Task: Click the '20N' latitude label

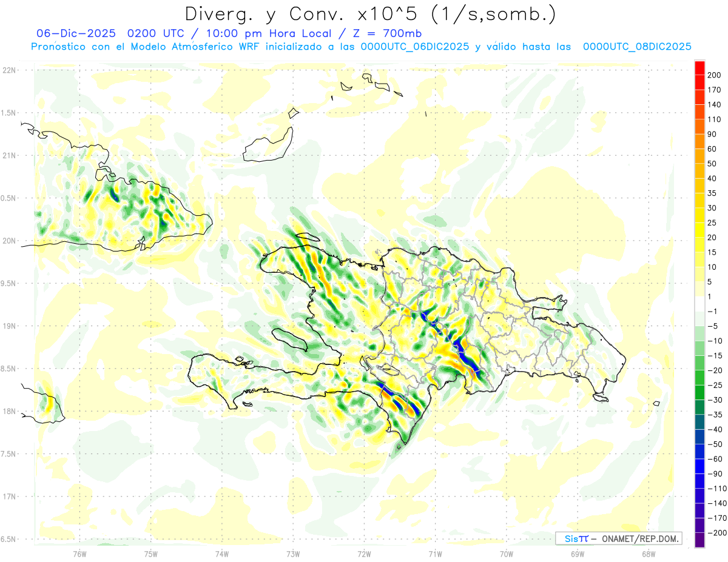Action: [9, 241]
